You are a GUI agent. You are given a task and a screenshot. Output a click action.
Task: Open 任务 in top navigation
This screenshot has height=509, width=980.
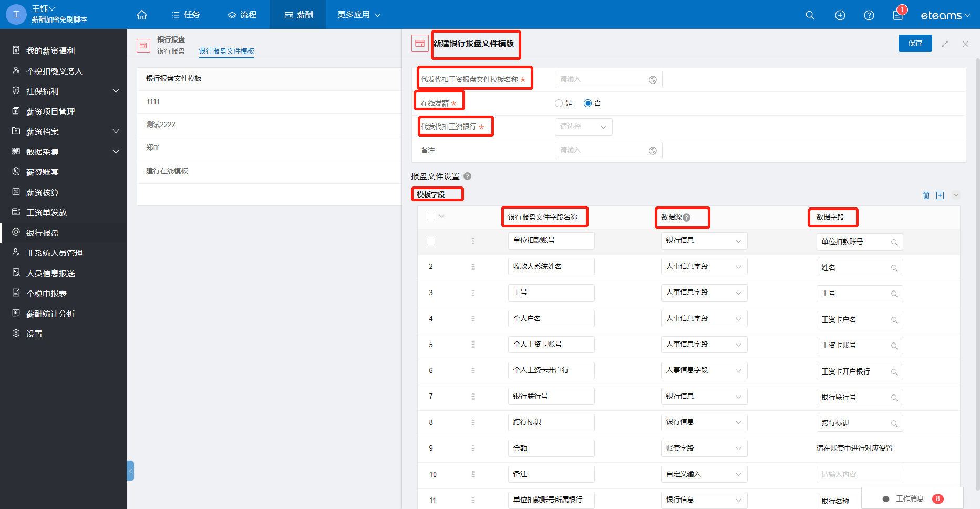point(186,15)
